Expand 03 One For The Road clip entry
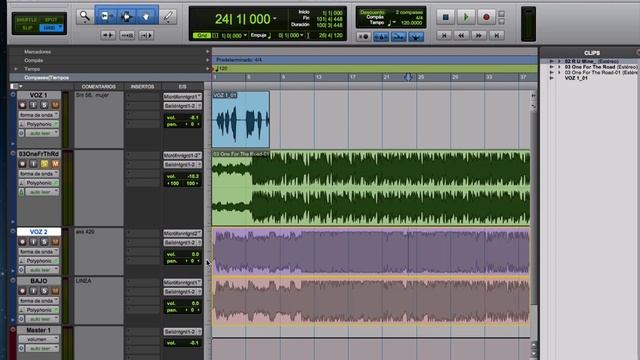Image resolution: width=640 pixels, height=360 pixels. (x=559, y=67)
